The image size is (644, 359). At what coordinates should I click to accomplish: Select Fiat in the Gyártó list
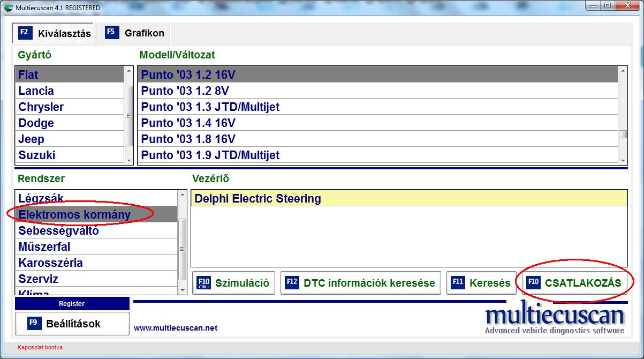(70, 74)
